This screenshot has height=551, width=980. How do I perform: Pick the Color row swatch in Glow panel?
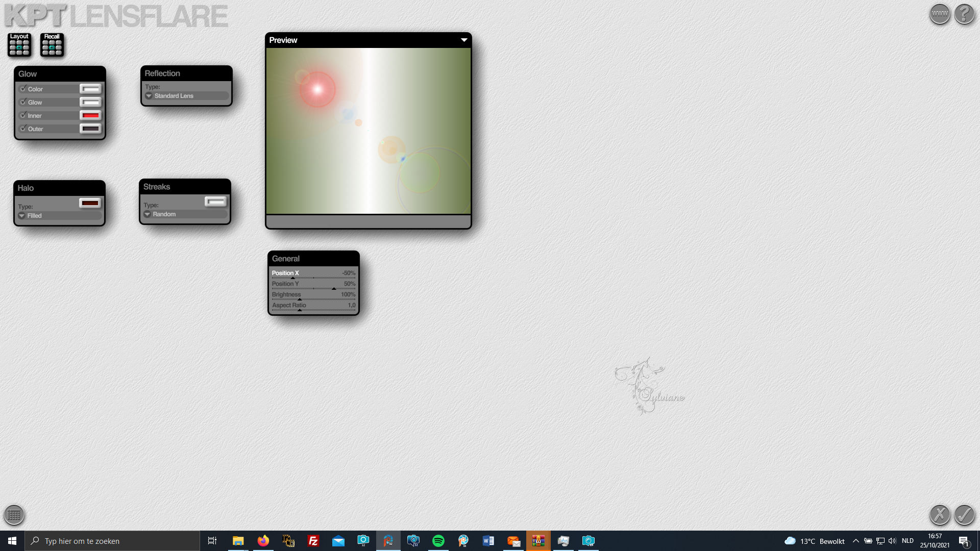click(x=90, y=89)
